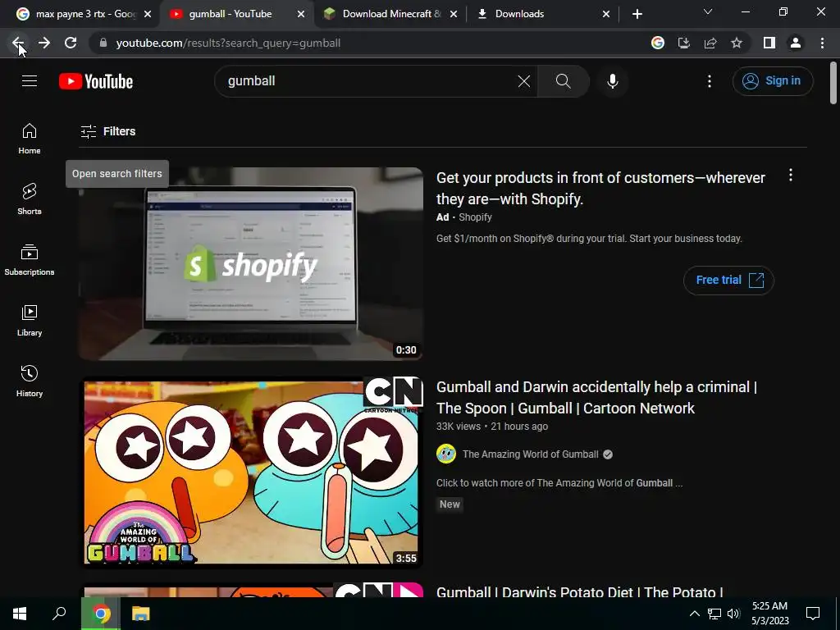
Task: Clear the gumball search text
Action: [524, 81]
